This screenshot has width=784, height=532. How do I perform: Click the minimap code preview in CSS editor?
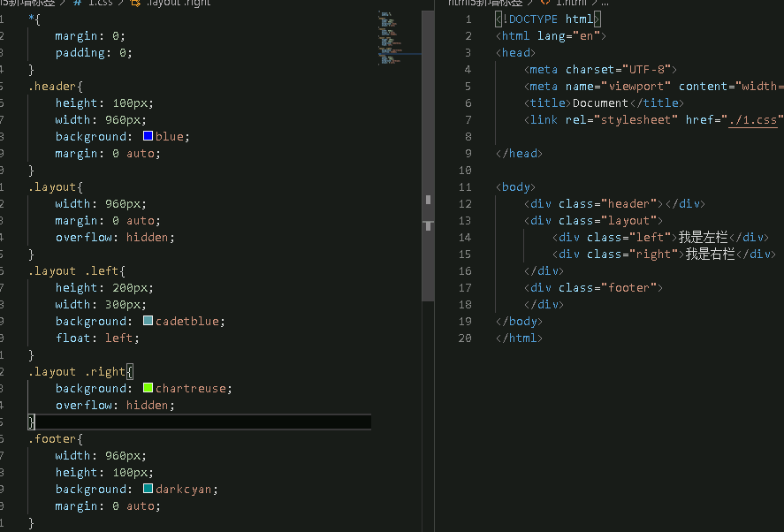tap(390, 39)
